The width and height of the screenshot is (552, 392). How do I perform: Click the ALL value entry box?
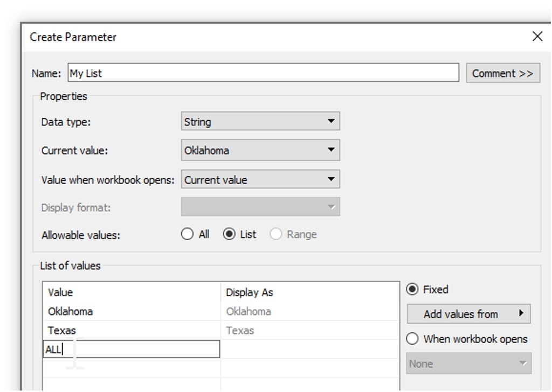click(132, 349)
